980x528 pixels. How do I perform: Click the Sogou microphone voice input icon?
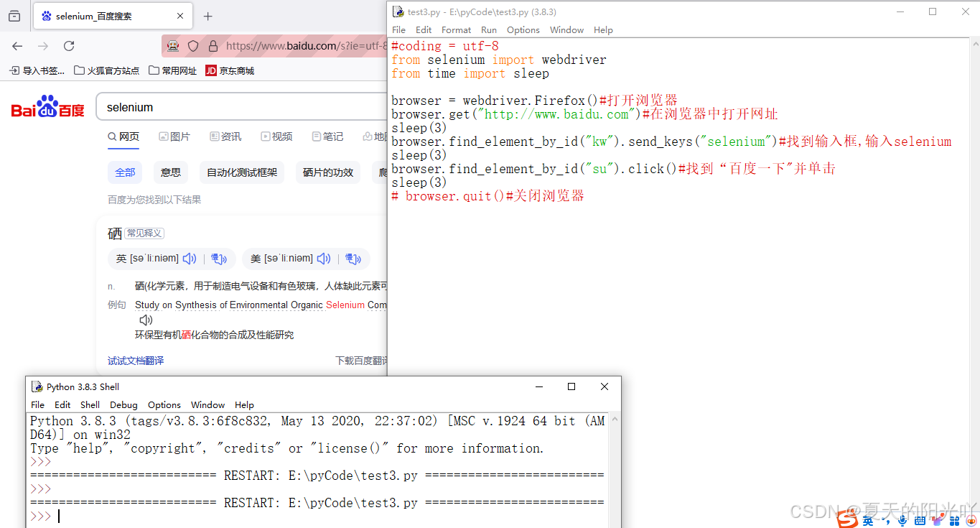pyautogui.click(x=902, y=519)
